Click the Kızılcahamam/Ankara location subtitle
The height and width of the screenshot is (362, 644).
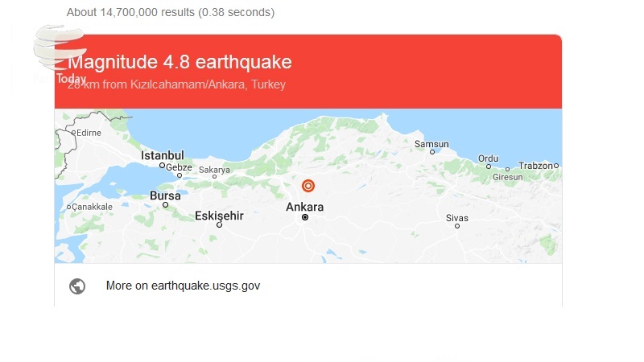pyautogui.click(x=176, y=84)
